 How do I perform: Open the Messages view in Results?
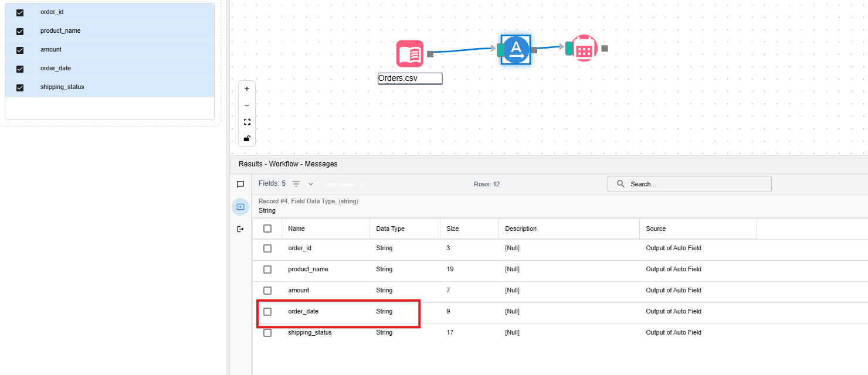point(240,185)
